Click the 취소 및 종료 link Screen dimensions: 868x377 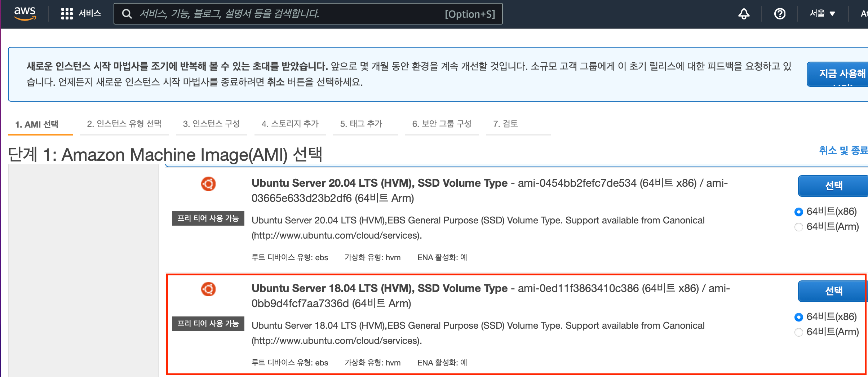point(843,150)
